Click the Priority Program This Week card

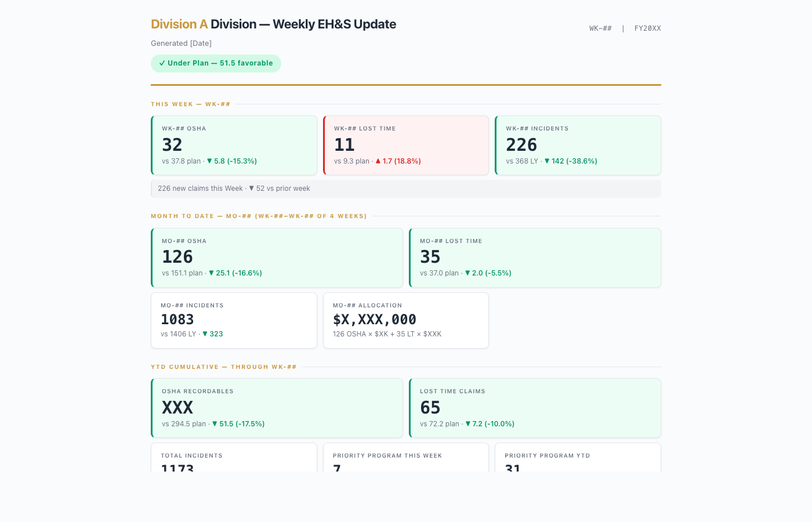405,458
